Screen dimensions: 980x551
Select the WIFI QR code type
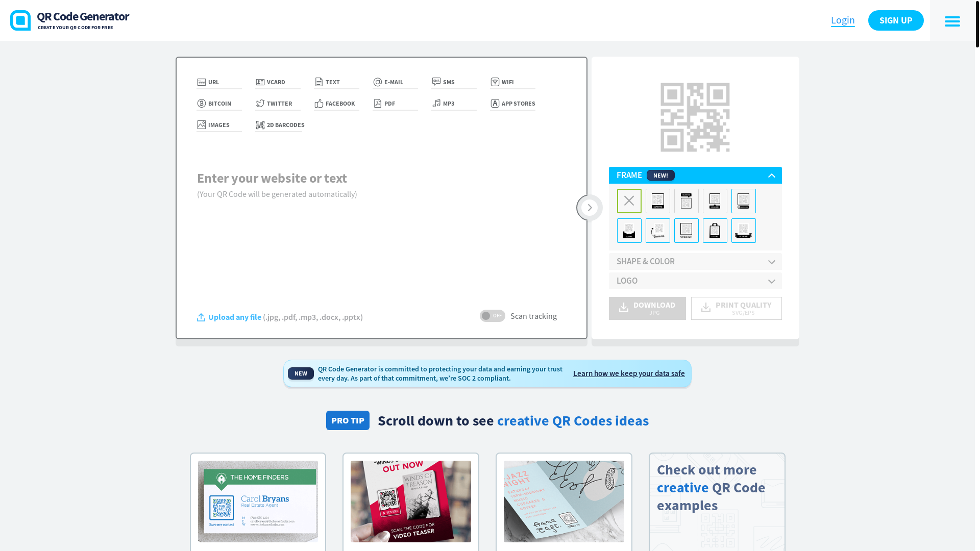pos(512,82)
